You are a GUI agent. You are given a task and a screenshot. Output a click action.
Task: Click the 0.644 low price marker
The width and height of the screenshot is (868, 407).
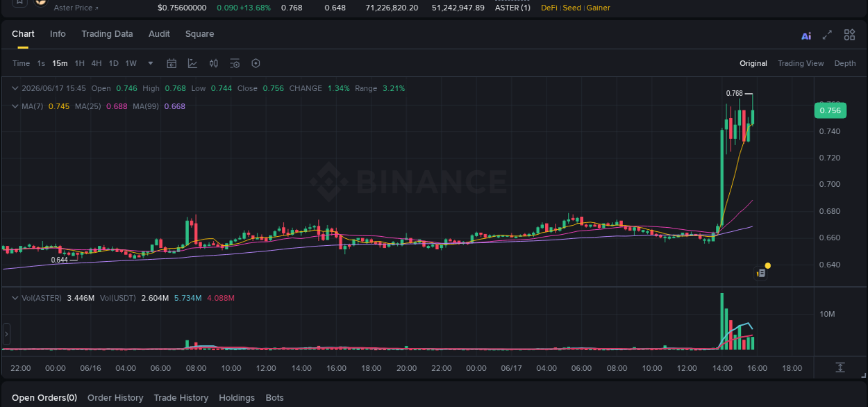[60, 260]
